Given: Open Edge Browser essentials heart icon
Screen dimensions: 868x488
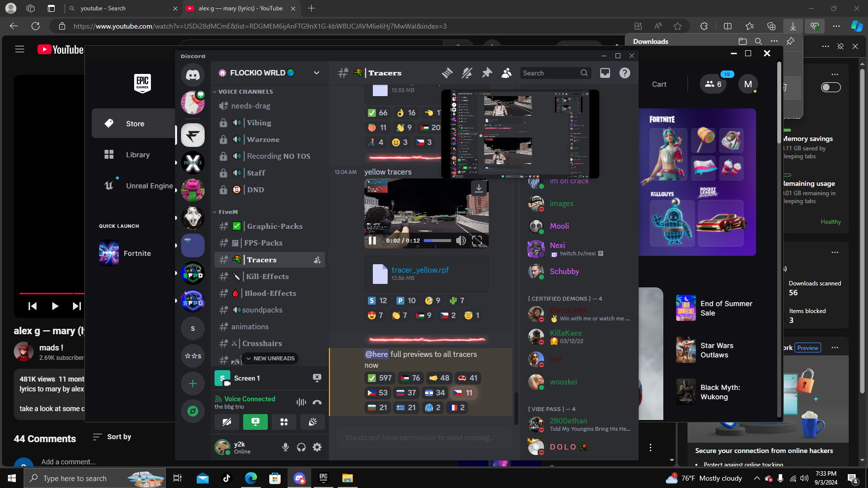Looking at the screenshot, I should (815, 26).
